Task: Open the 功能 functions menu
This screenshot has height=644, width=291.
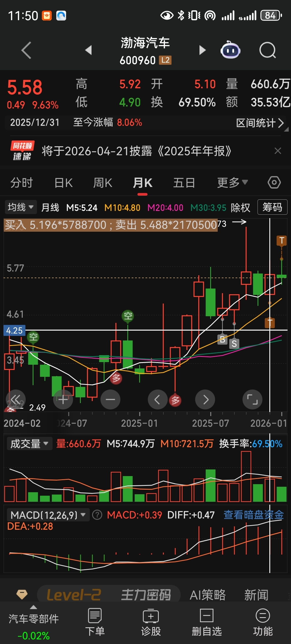Action: [263, 622]
